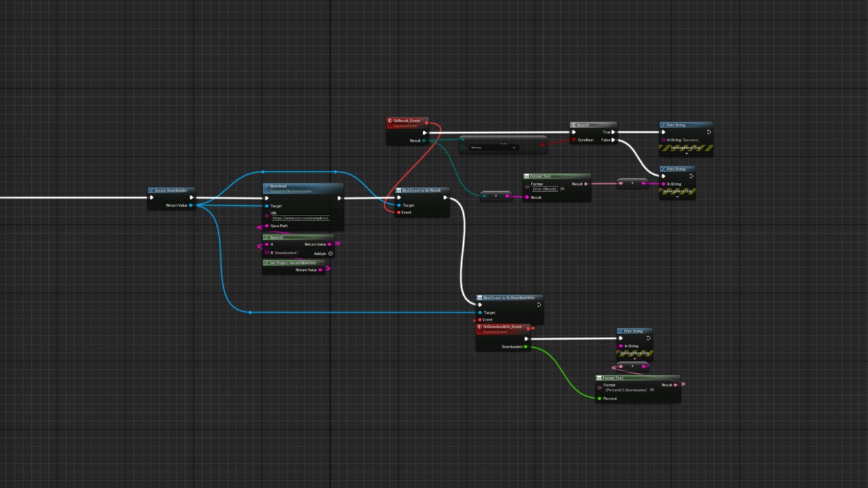Click the flag icon beside Percent format field

652,390
